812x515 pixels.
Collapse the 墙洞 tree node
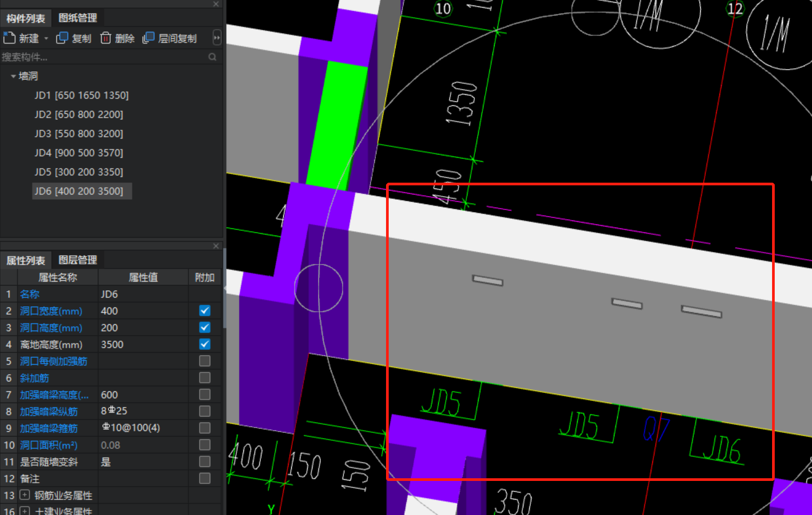tap(13, 76)
